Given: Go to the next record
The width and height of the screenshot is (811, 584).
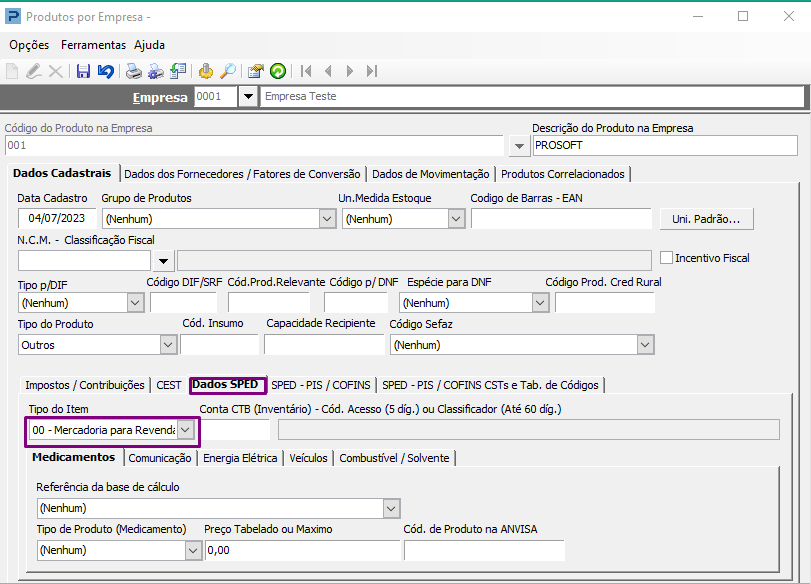Looking at the screenshot, I should (350, 71).
